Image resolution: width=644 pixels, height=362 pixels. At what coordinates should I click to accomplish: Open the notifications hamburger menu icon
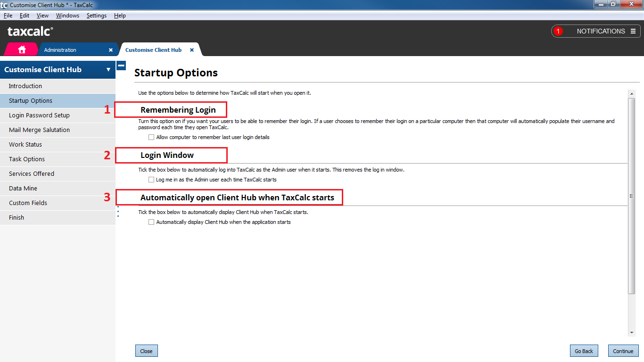pos(633,31)
